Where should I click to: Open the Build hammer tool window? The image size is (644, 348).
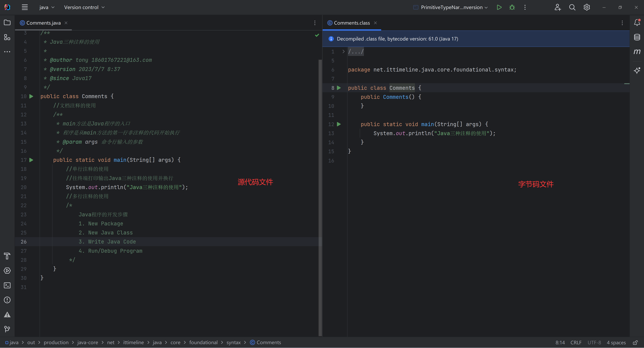[7, 256]
